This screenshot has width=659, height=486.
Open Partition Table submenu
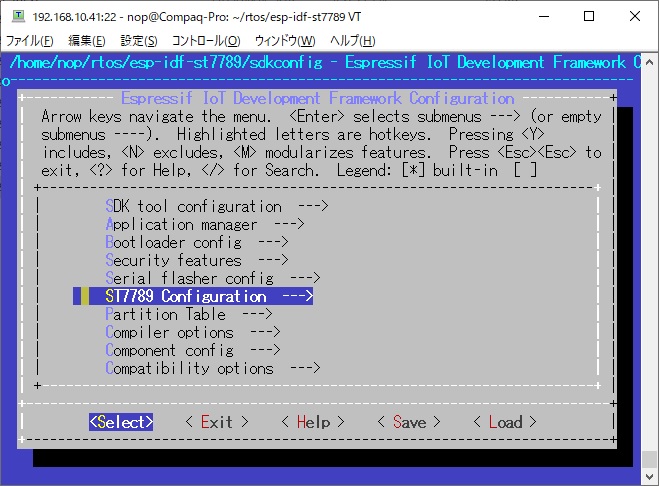(x=189, y=314)
